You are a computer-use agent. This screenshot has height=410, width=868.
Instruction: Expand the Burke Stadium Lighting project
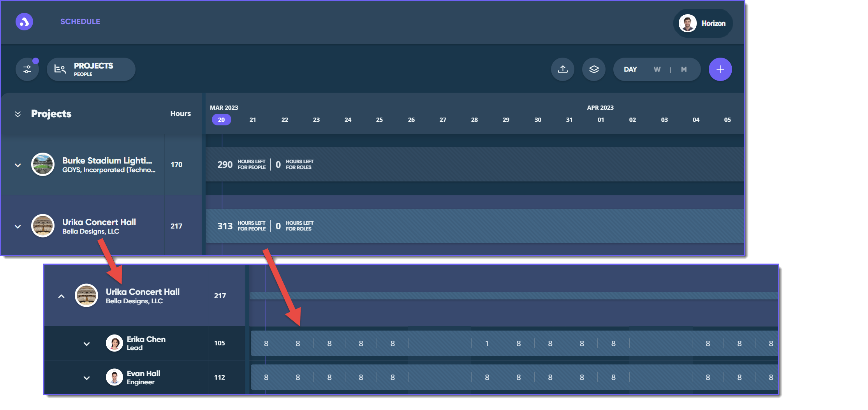coord(18,165)
